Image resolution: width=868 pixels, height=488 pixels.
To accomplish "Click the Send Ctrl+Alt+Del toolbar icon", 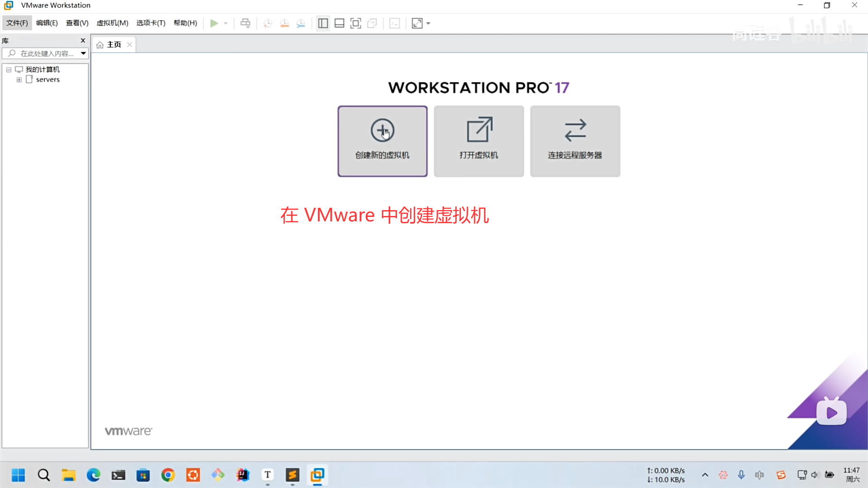I will (x=245, y=23).
